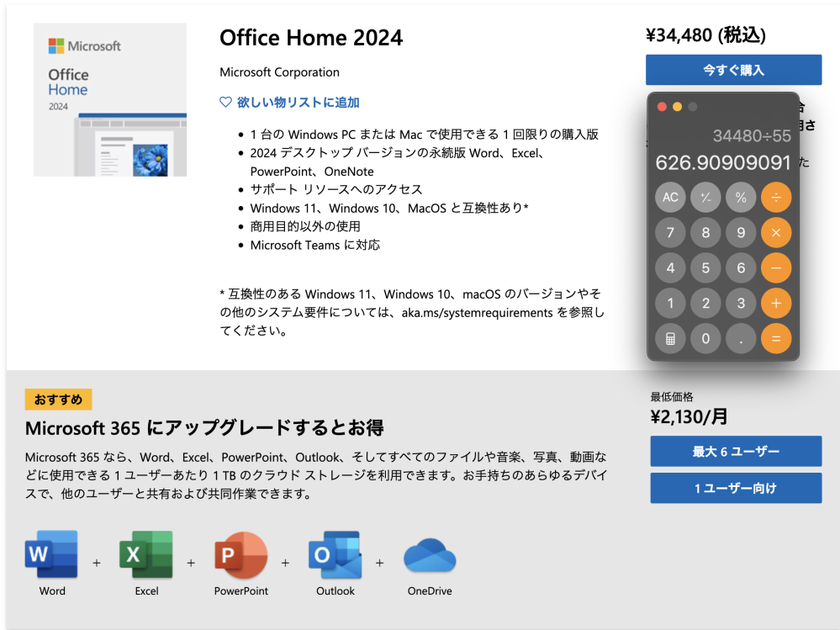Image resolution: width=840 pixels, height=630 pixels.
Task: Toggle sign with calculator plus/minus key
Action: tap(705, 197)
